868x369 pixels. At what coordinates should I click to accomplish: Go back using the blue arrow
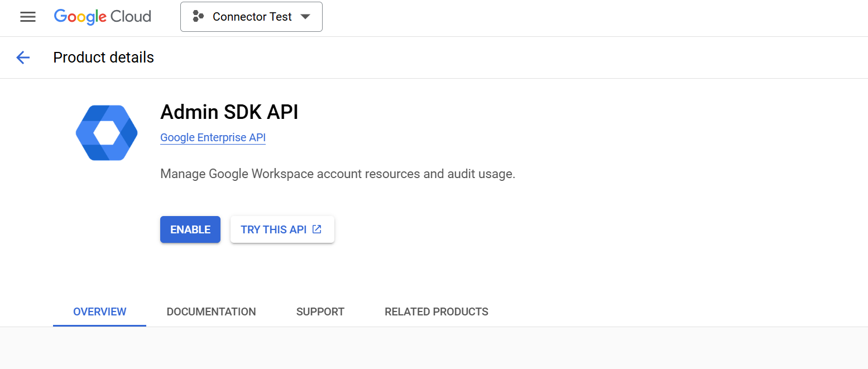(x=23, y=57)
